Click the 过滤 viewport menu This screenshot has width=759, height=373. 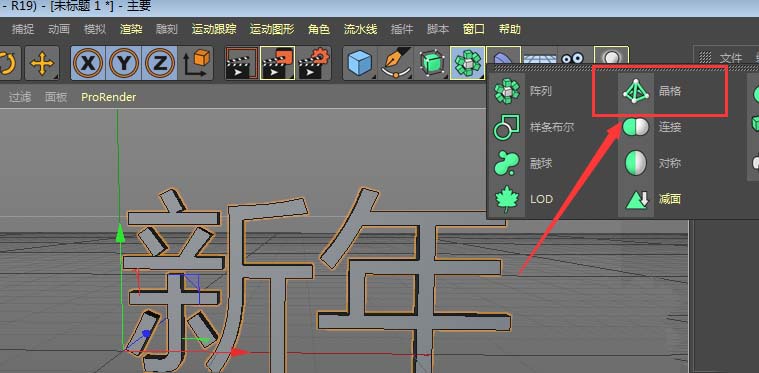click(x=20, y=97)
